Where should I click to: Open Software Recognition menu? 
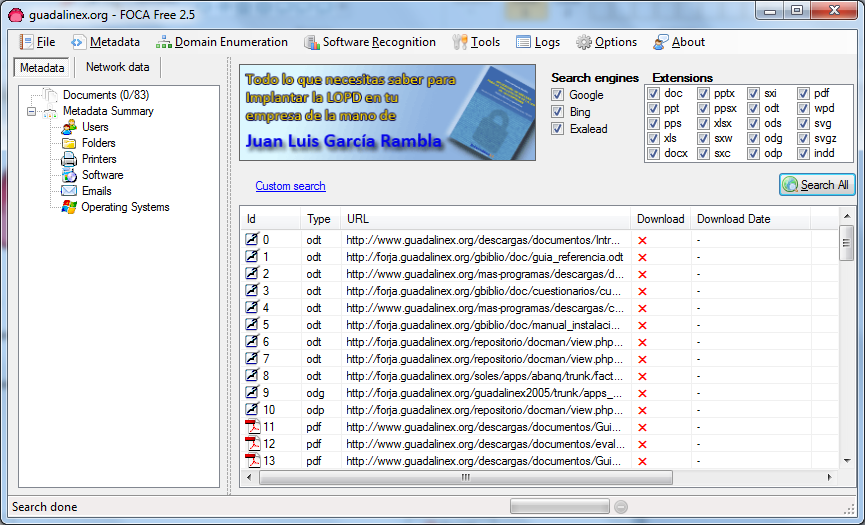point(370,42)
